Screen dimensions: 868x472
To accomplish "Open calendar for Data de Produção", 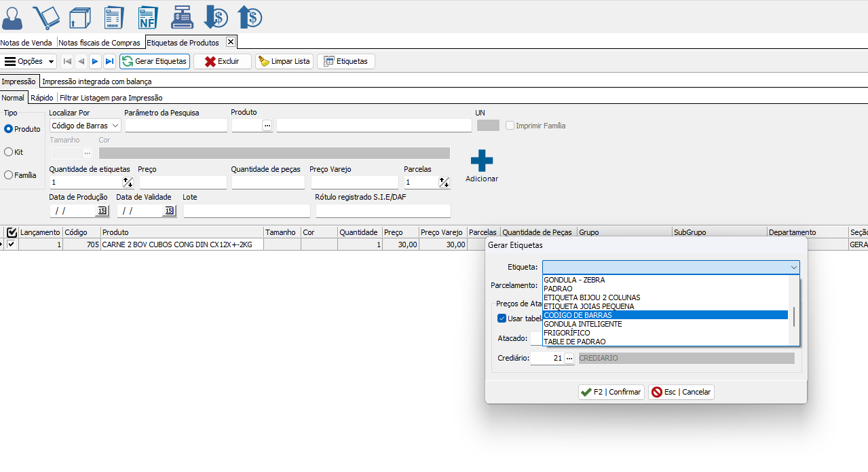I will coord(102,211).
